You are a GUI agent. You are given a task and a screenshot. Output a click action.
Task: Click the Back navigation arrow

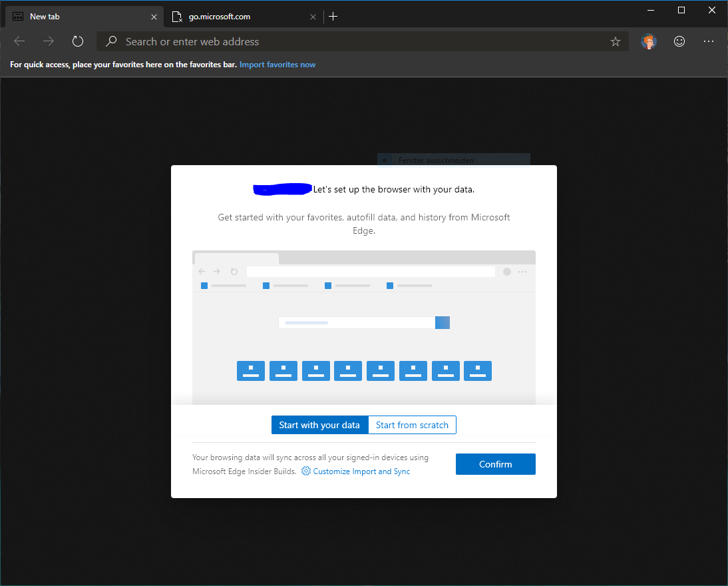coord(19,41)
